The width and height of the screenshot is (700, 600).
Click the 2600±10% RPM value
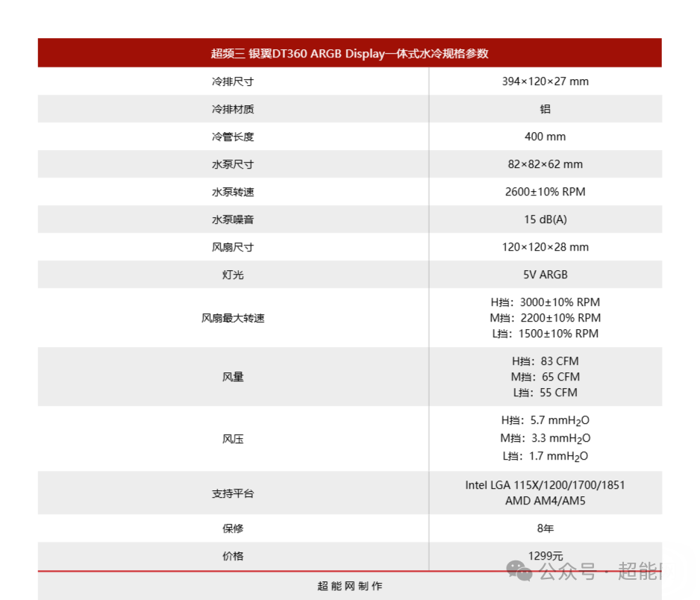[x=545, y=192]
